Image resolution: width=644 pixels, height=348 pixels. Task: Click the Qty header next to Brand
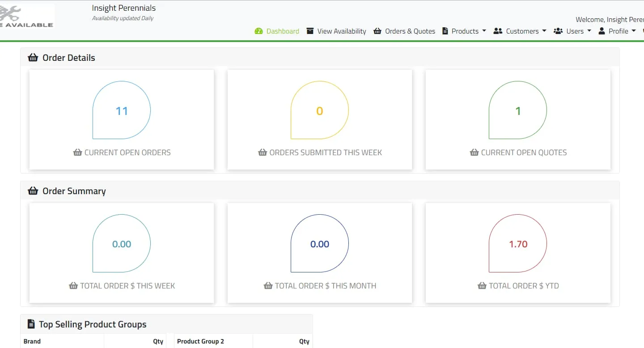point(158,341)
